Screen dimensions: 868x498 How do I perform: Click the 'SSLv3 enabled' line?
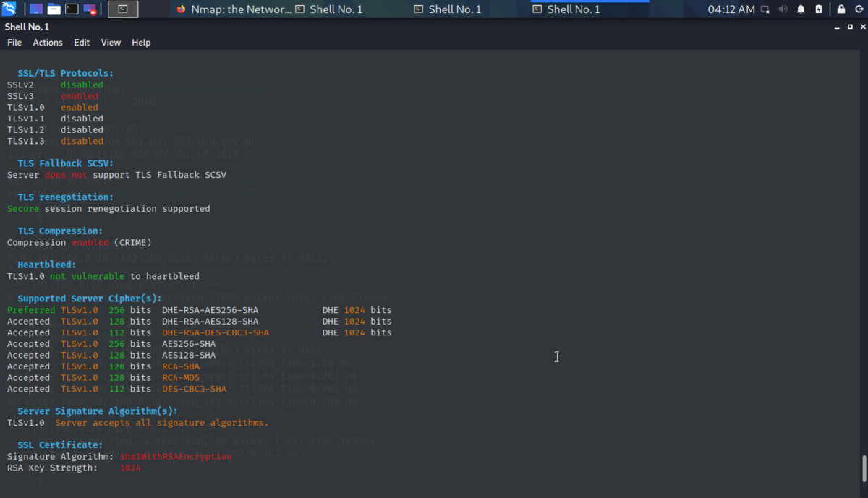click(53, 95)
